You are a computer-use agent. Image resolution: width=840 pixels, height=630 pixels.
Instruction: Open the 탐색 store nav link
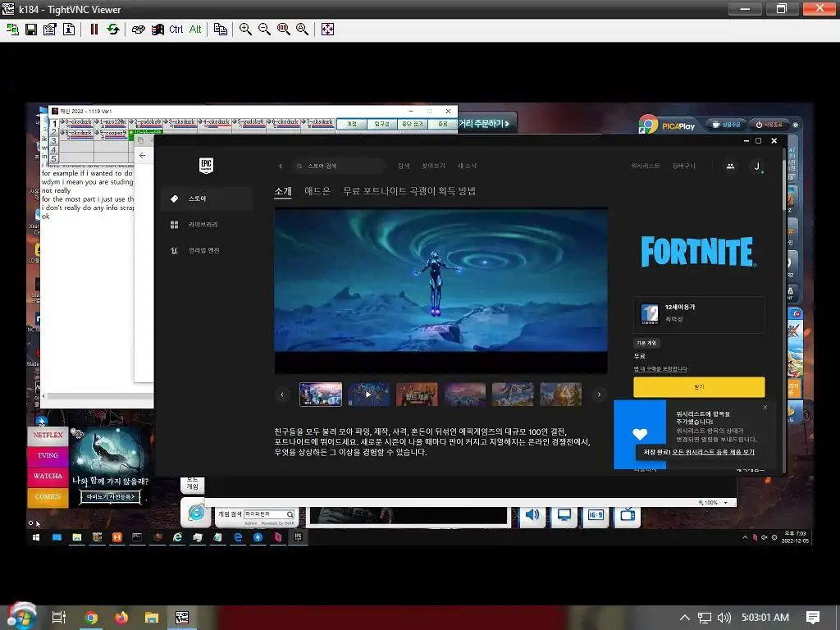pos(404,166)
